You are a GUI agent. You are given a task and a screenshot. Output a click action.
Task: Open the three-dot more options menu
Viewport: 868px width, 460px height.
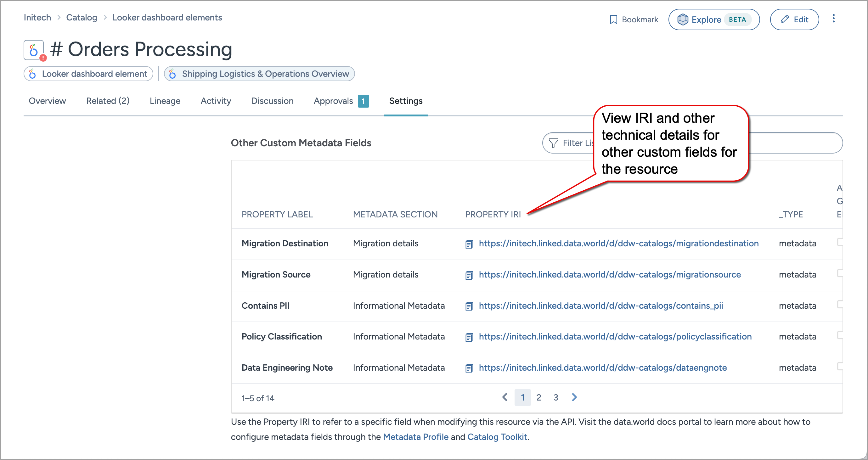pos(833,19)
